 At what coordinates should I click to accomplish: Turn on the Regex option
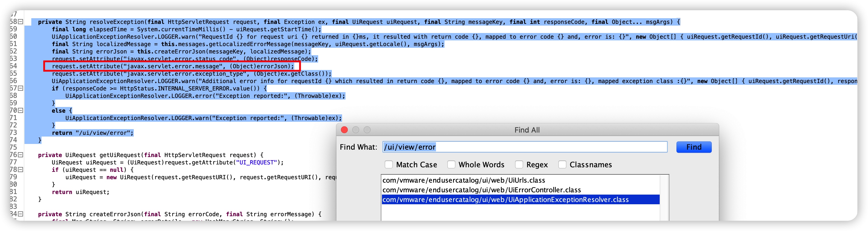(519, 165)
